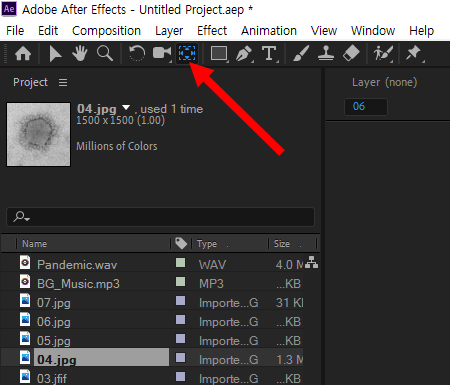Select the Unified Camera tool
Viewport: 450px width, 385px height.
click(162, 53)
